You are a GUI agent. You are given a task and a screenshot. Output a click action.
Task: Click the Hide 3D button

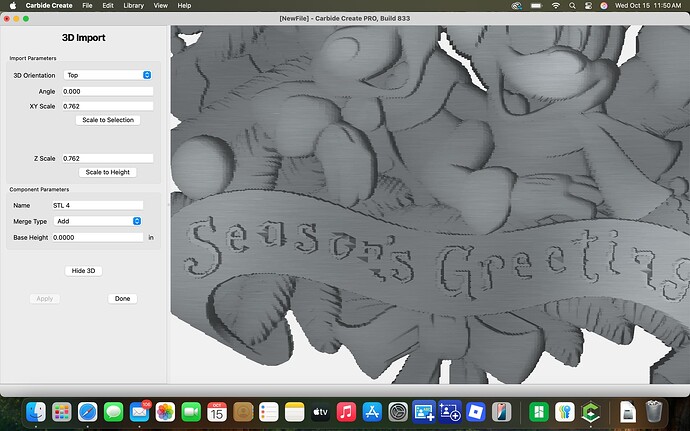point(84,271)
